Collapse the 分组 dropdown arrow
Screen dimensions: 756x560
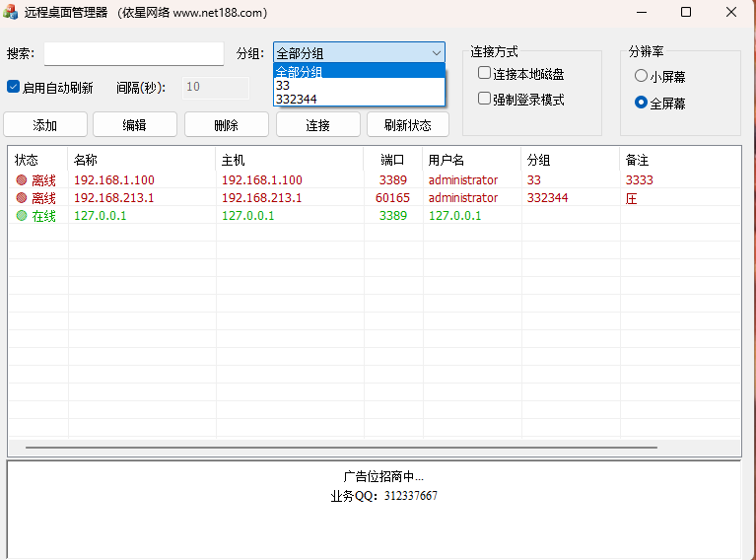(x=436, y=53)
